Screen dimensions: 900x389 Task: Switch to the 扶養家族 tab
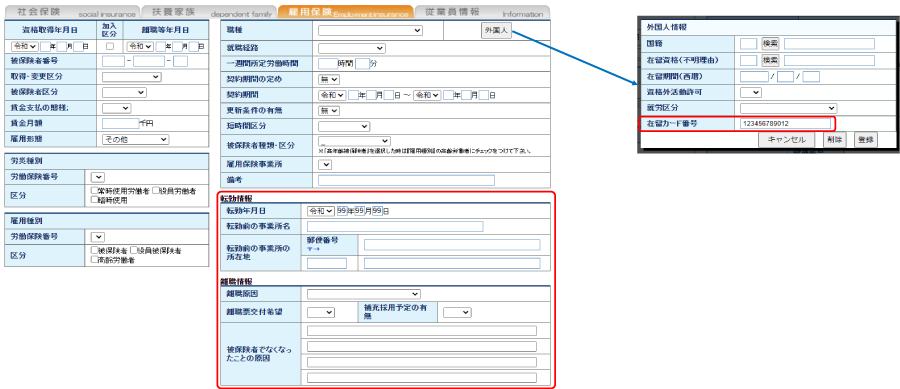click(207, 12)
